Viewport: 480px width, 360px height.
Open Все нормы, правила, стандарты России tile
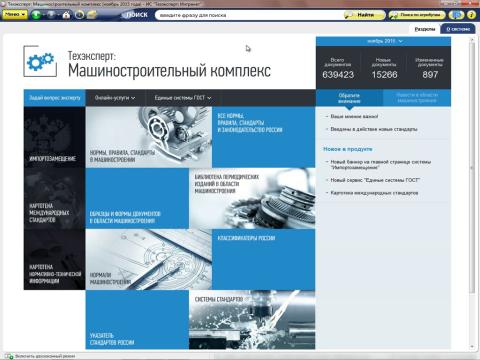pos(264,137)
